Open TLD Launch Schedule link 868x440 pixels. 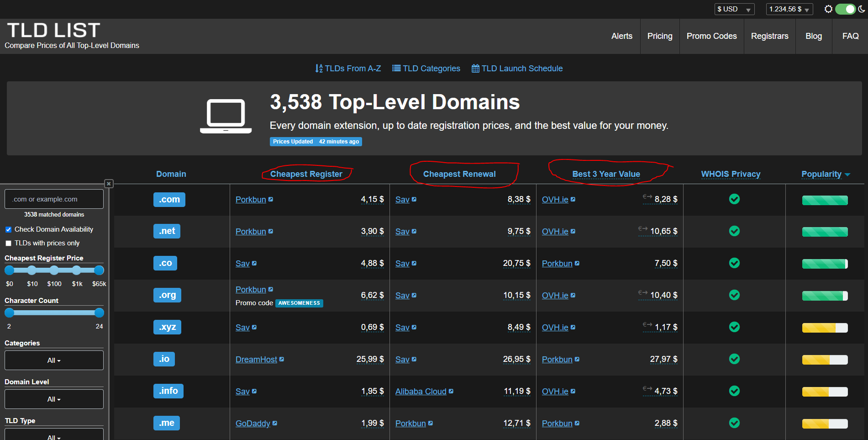tap(517, 69)
